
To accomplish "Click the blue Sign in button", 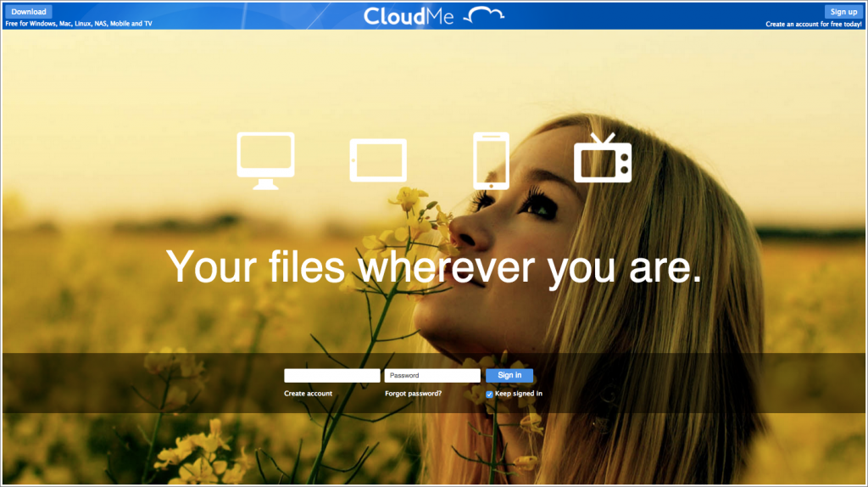I will point(509,375).
